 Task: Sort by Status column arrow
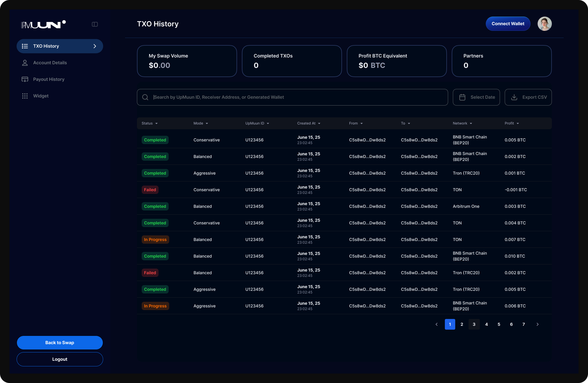156,124
